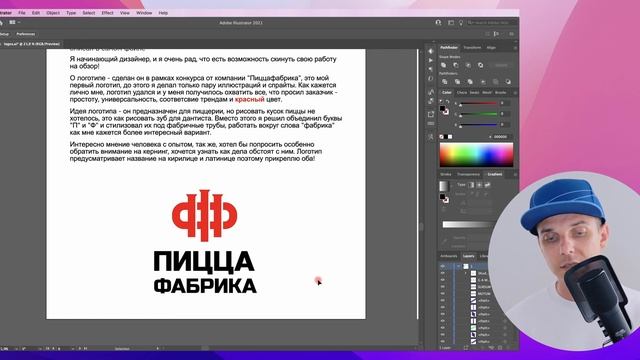Select the white swatch below color sliders
Screen dimensions: 640x360
pyautogui.click(x=450, y=137)
